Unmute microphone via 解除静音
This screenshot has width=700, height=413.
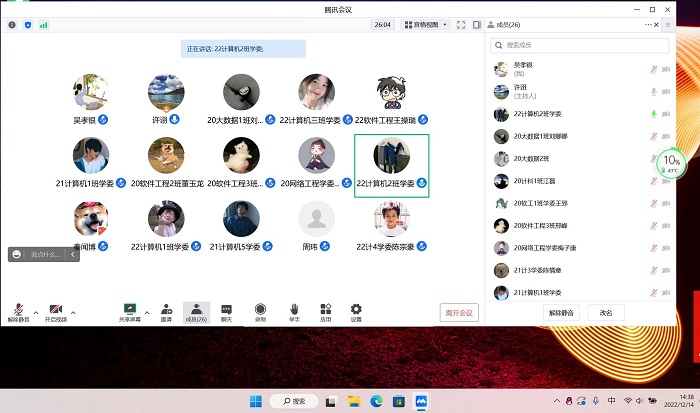18,311
